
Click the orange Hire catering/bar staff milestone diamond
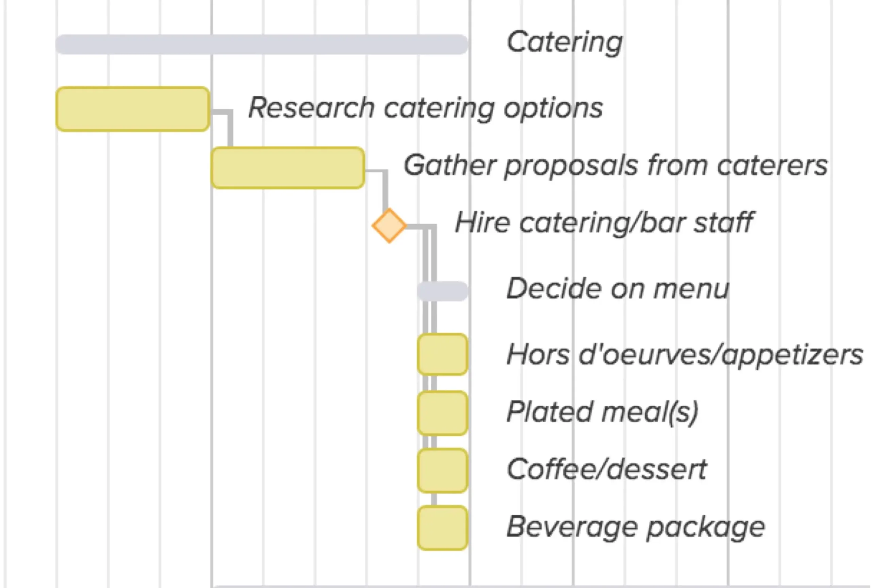coord(389,226)
